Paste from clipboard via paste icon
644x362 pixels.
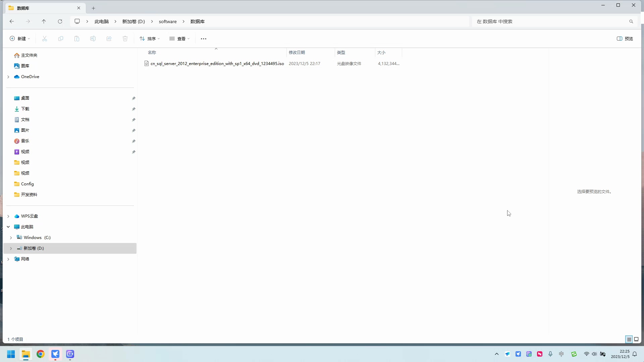77,39
